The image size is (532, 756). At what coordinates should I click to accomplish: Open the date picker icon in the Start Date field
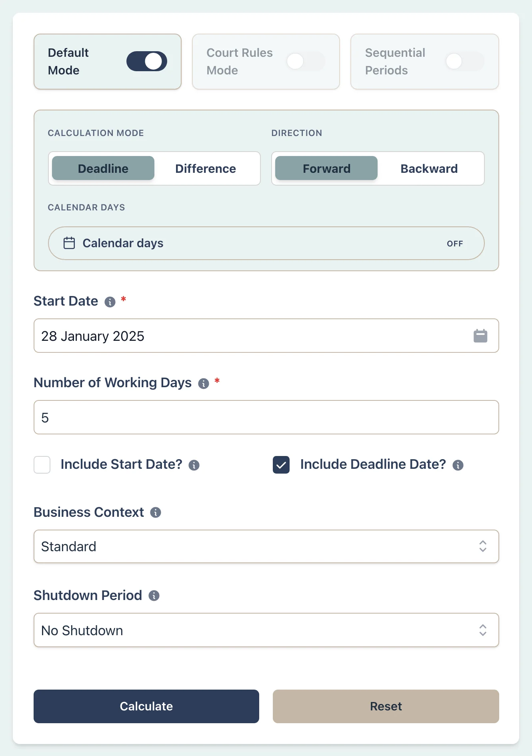pyautogui.click(x=480, y=336)
